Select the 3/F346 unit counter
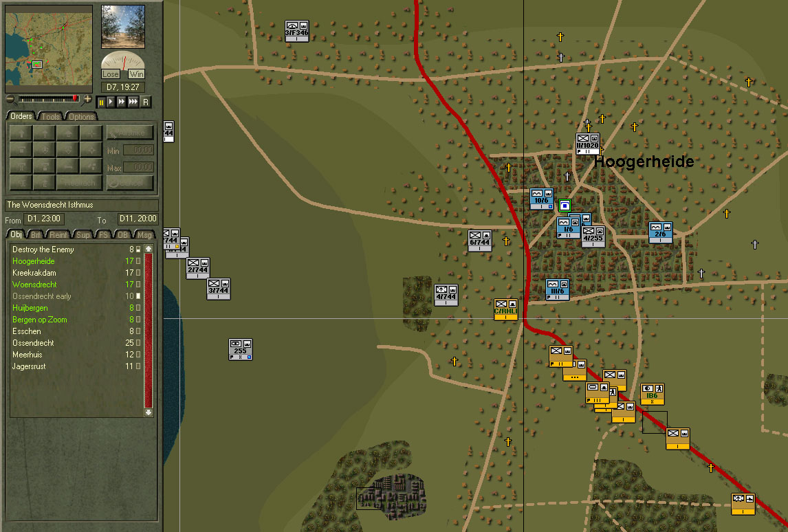788x532 pixels. [x=296, y=31]
